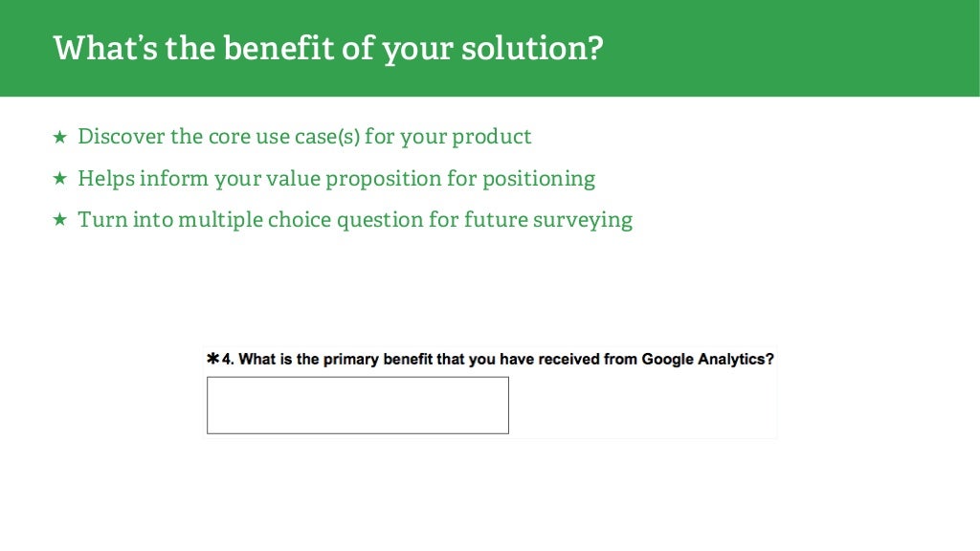Click the required asterisk before question 4

click(213, 359)
